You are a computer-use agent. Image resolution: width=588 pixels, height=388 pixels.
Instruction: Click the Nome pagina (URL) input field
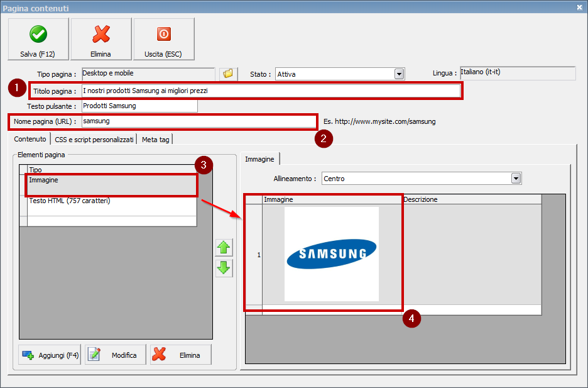[199, 121]
